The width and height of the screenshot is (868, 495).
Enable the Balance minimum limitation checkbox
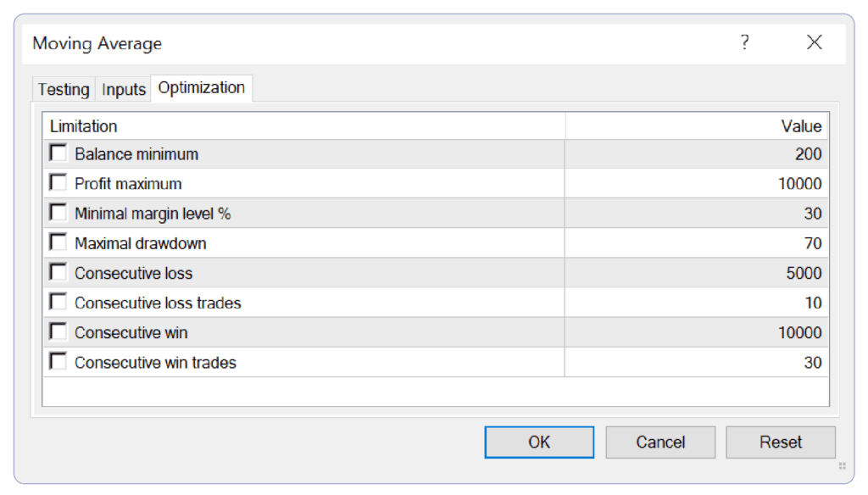click(58, 153)
